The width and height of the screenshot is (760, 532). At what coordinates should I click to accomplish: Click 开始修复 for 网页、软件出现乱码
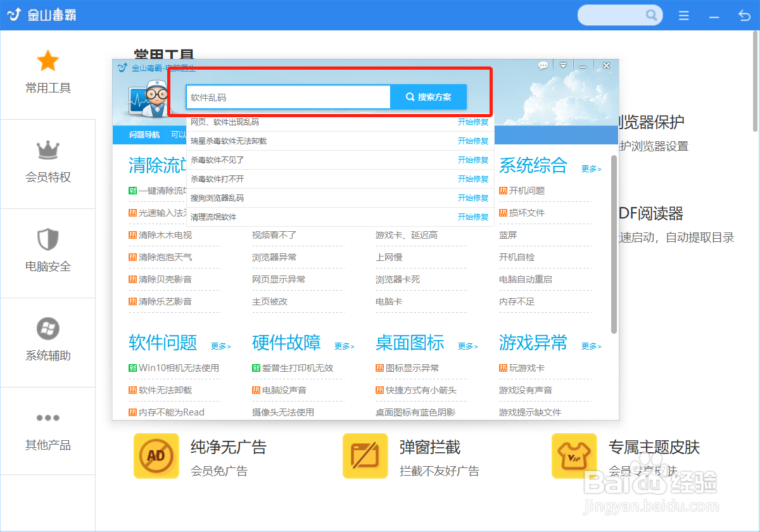pos(473,122)
